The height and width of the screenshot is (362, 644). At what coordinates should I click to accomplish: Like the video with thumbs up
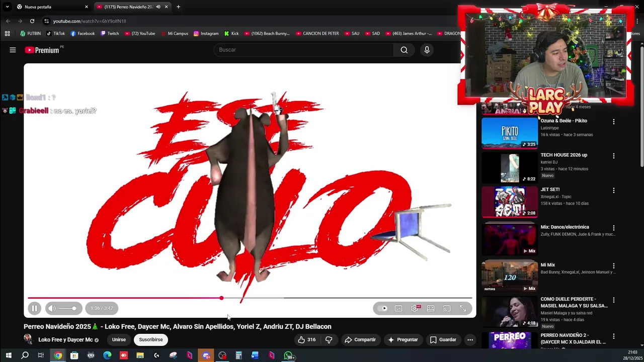[306, 339]
